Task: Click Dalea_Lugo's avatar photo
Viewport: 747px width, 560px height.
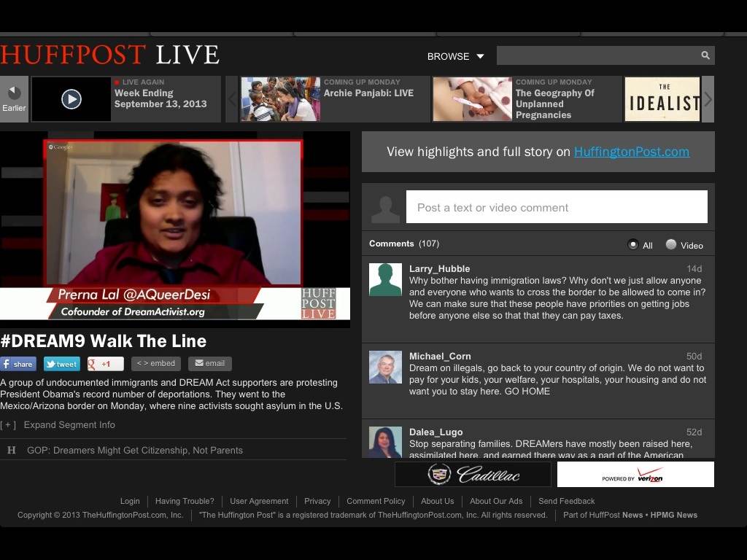Action: click(x=385, y=443)
